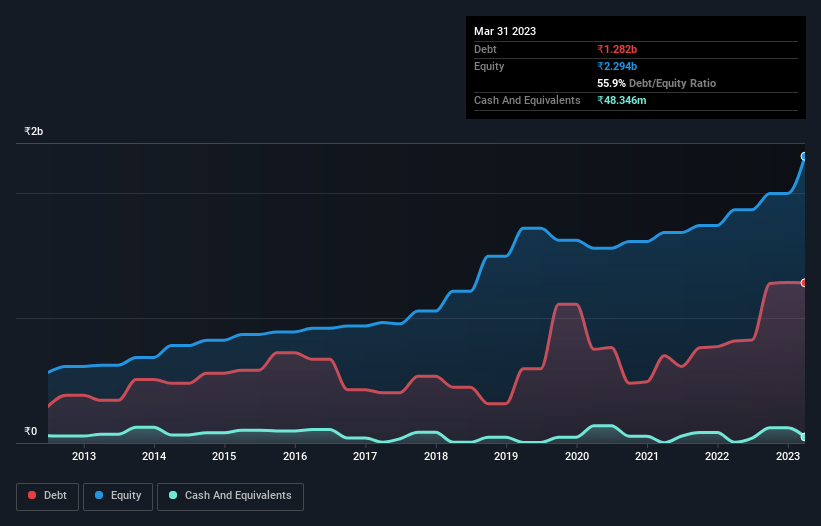This screenshot has height=526, width=821.
Task: Click Cash And Equivalents tooltip label
Action: (x=527, y=100)
